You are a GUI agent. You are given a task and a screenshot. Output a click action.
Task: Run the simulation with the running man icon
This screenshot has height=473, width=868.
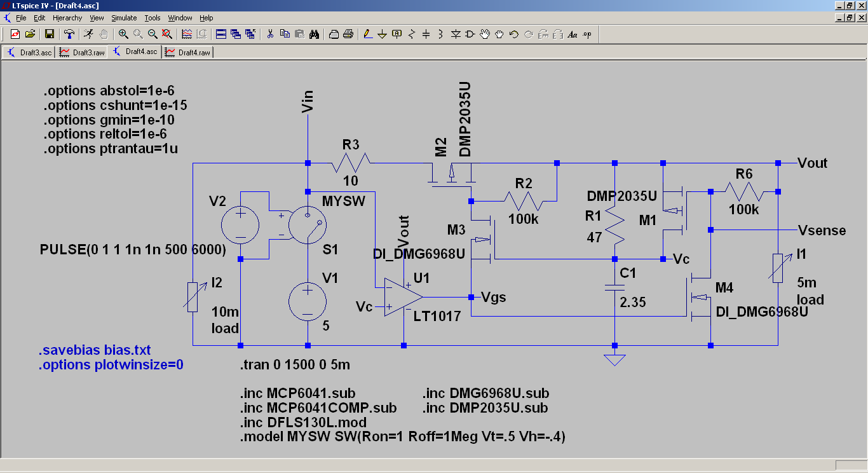pyautogui.click(x=89, y=34)
